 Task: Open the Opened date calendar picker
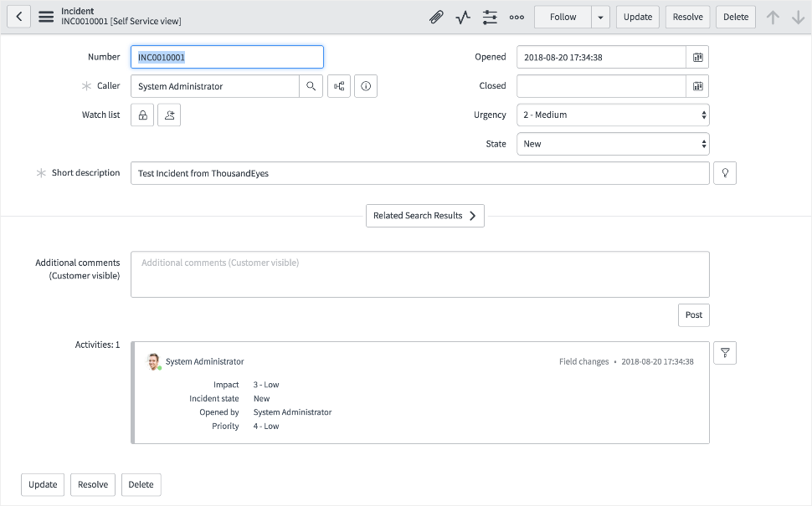697,57
